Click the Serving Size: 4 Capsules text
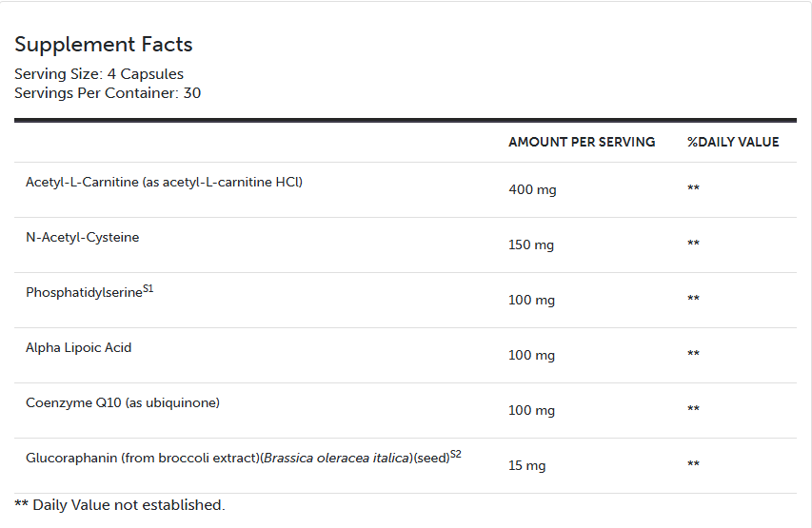 coord(99,74)
